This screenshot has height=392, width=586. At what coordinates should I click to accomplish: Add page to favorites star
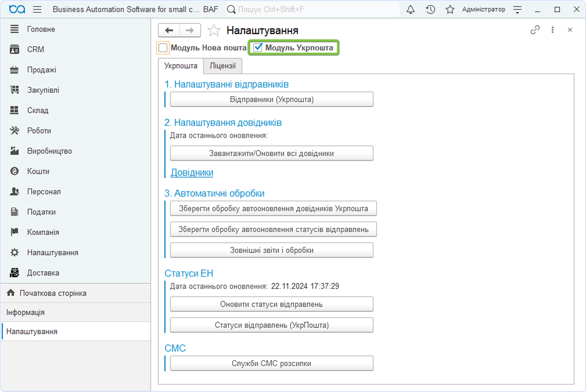[x=214, y=30]
